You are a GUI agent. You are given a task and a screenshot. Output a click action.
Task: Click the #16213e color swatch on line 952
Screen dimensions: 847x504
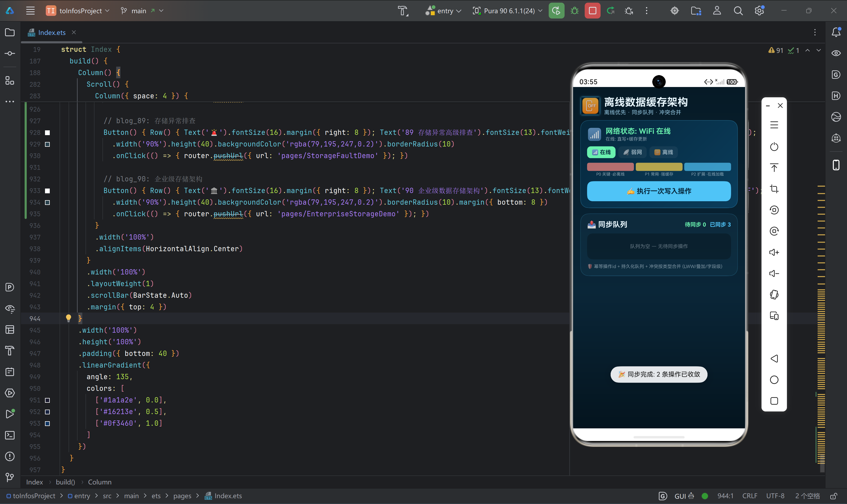point(48,412)
